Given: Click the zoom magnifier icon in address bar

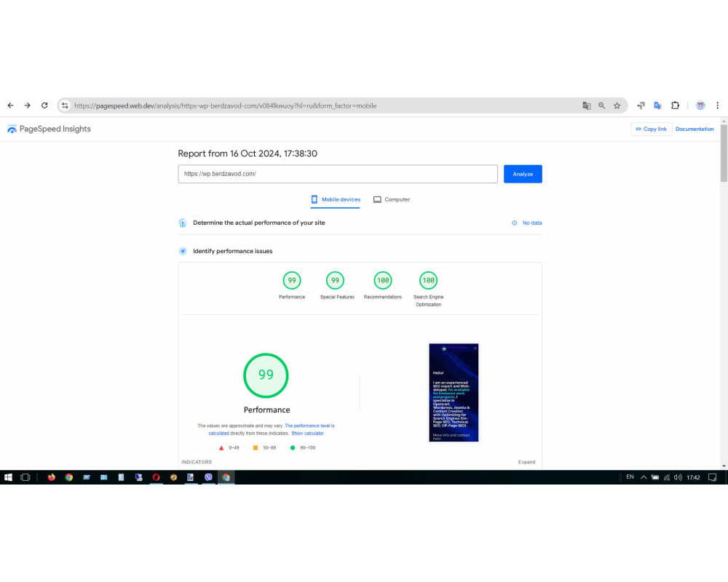Looking at the screenshot, I should click(602, 105).
